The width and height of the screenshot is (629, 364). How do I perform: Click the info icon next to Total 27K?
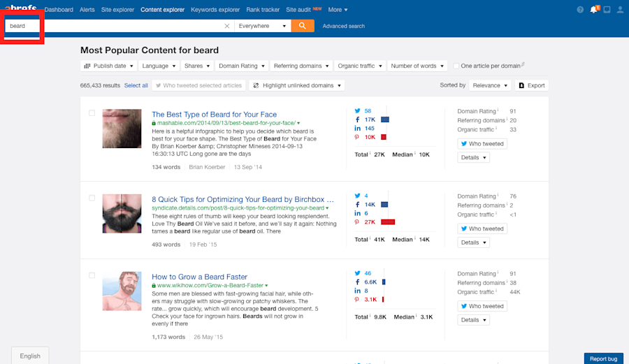[x=370, y=153]
